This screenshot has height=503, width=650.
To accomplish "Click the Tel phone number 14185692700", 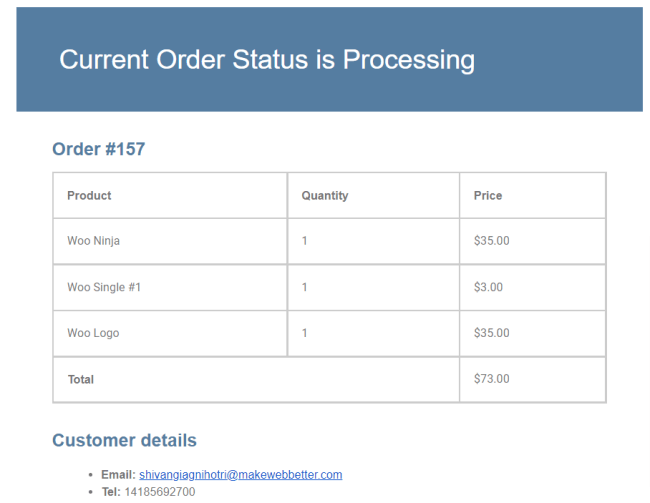I will coord(160,492).
